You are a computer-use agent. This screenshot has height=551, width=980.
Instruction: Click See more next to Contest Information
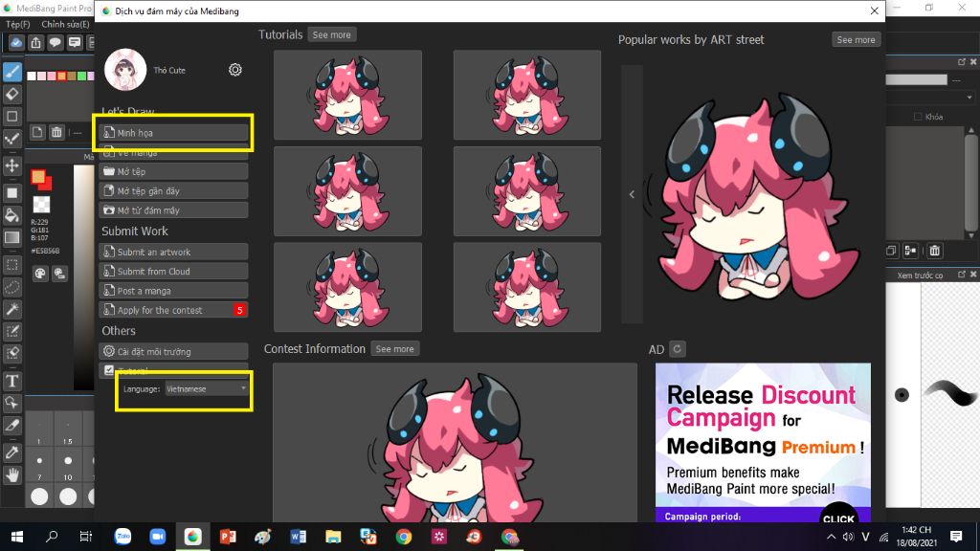tap(394, 348)
